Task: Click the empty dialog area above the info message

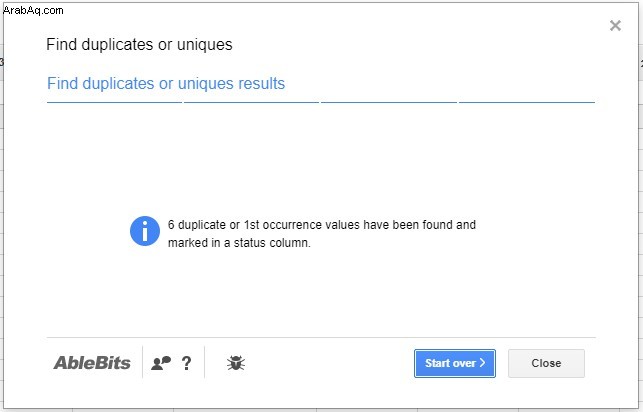Action: tap(321, 158)
